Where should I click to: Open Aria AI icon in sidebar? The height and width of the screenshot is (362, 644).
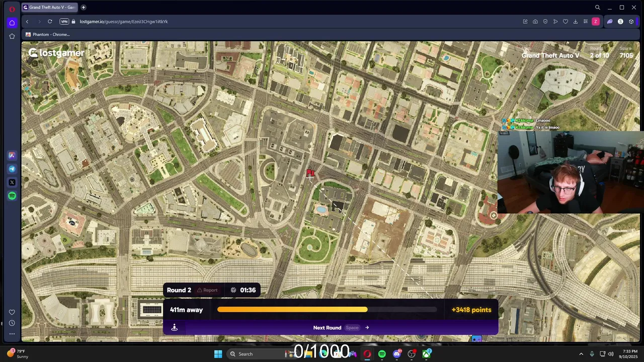[x=12, y=155]
